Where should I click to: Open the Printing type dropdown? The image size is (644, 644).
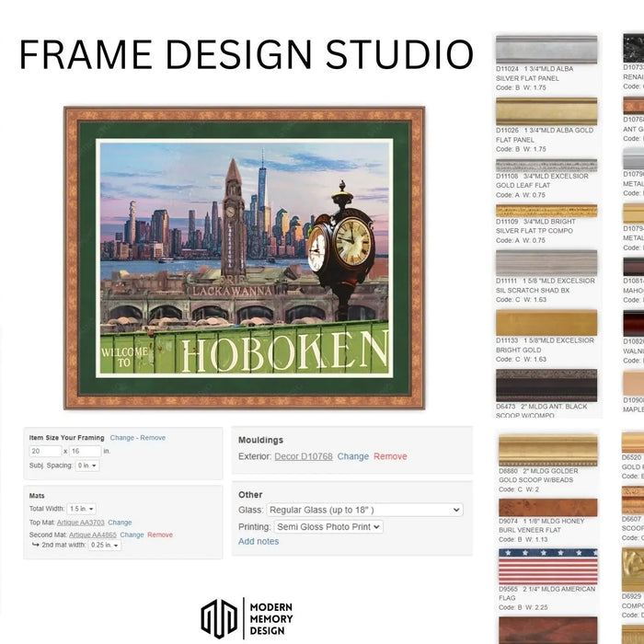point(328,526)
